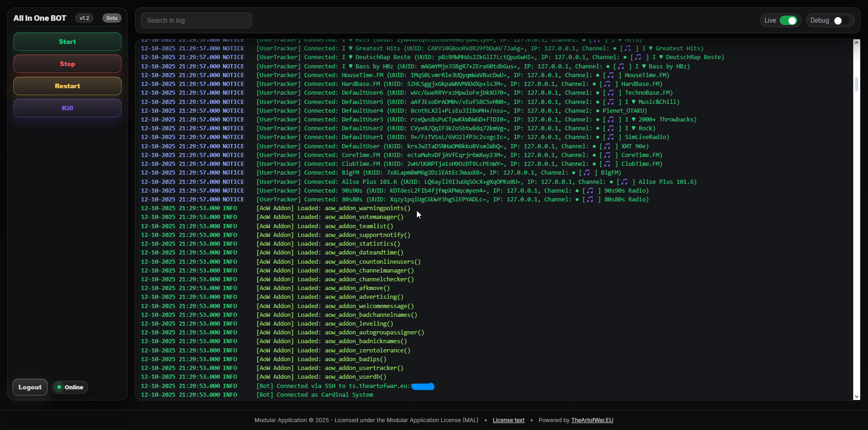Log out using the Logout button
This screenshot has height=430, width=868.
pyautogui.click(x=30, y=388)
